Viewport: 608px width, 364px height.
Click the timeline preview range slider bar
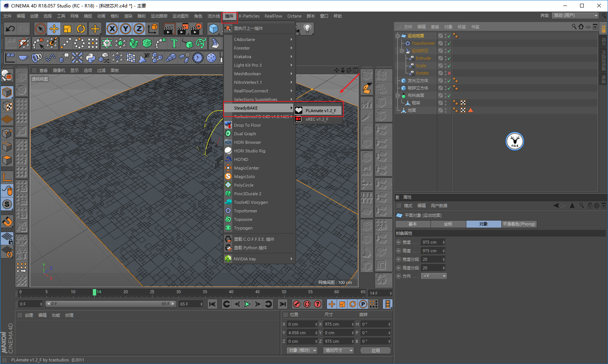pyautogui.click(x=111, y=304)
